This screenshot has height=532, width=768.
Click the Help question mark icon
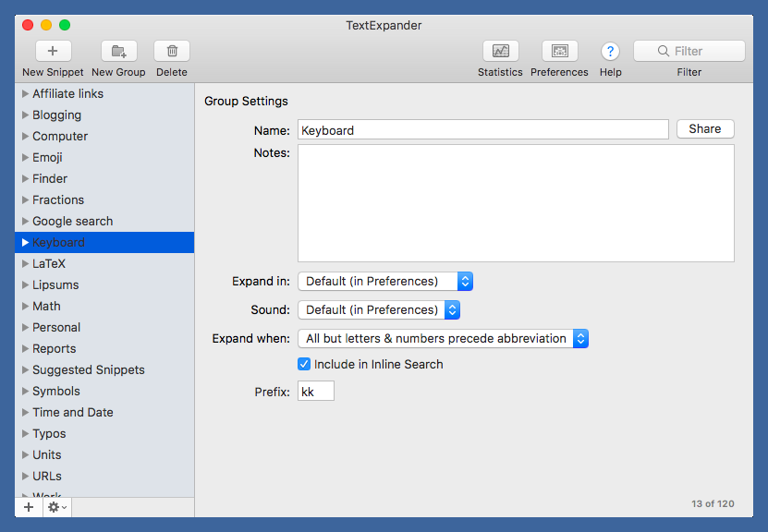tap(610, 52)
